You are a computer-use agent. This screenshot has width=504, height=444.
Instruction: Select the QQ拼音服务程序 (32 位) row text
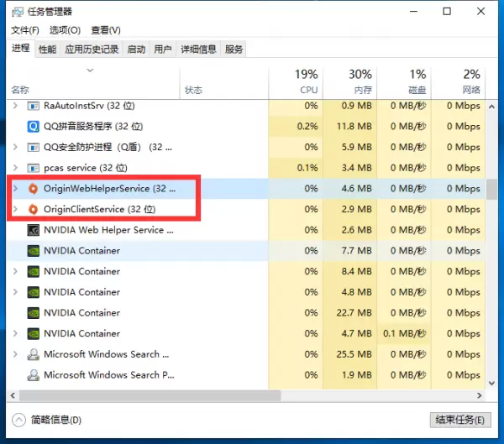click(x=93, y=126)
